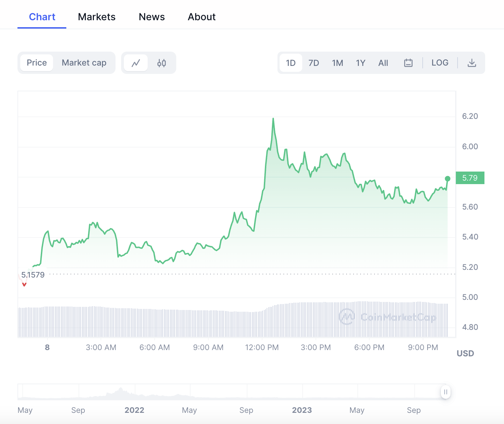
Task: Open the Markets tab
Action: point(97,17)
